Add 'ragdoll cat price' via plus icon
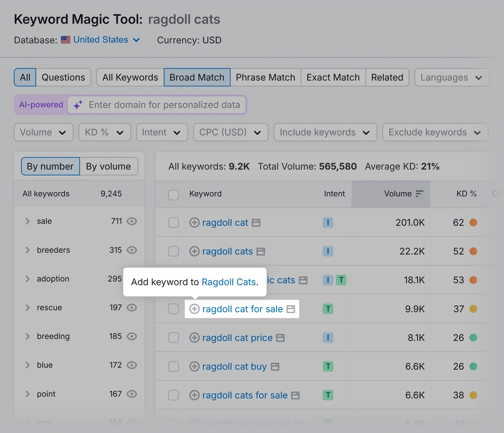This screenshot has height=433, width=504. coord(194,338)
